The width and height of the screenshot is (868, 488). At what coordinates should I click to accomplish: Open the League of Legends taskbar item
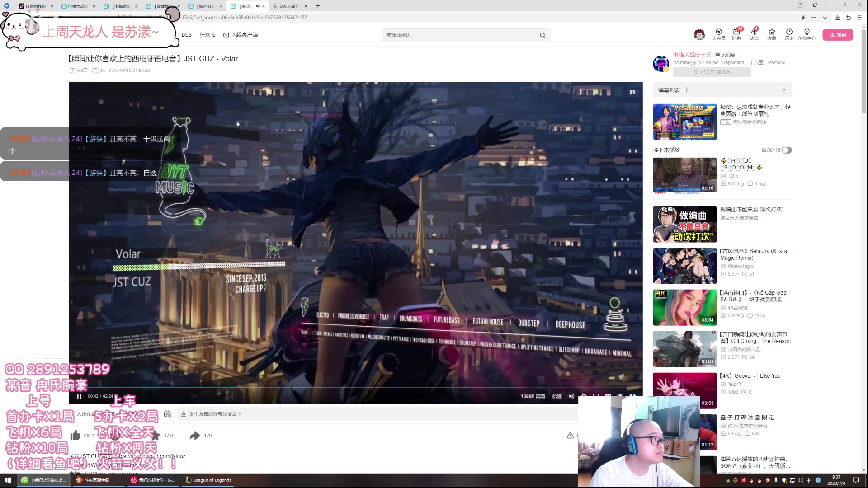209,480
